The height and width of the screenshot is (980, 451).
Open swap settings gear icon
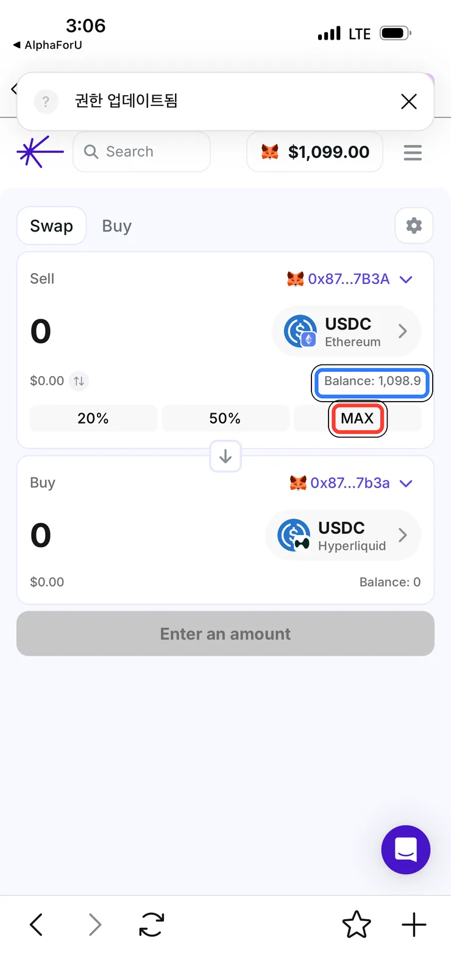click(414, 225)
